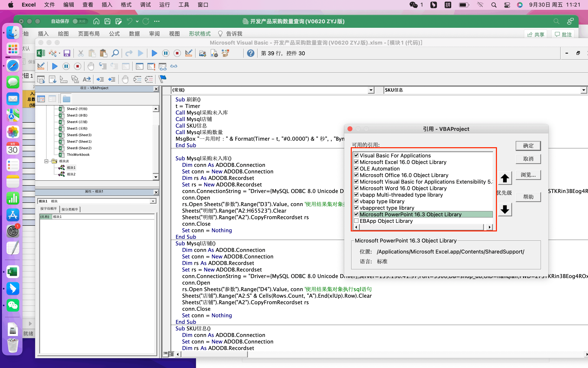Uncheck Microsoft Excel 16.0 Object Library
Image resolution: width=588 pixels, height=368 pixels.
tap(356, 162)
